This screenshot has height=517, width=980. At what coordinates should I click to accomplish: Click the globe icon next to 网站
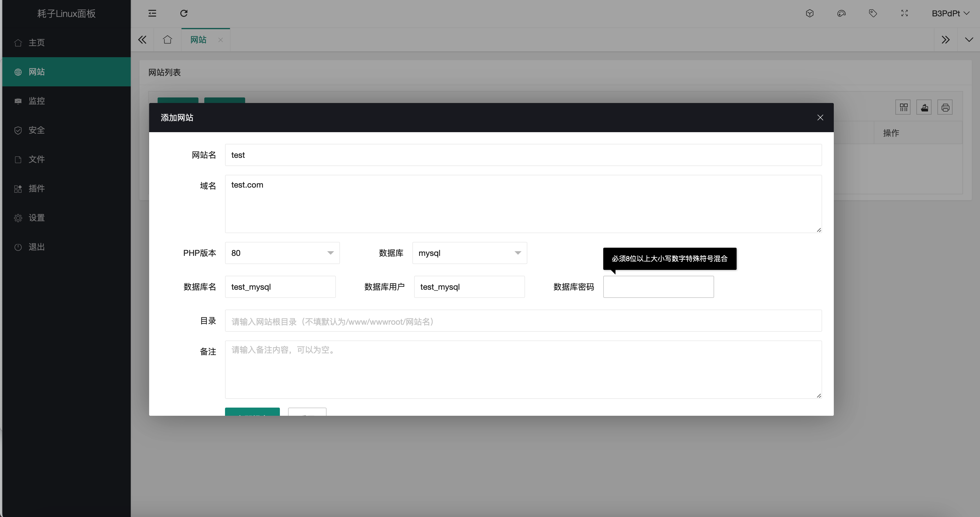18,72
